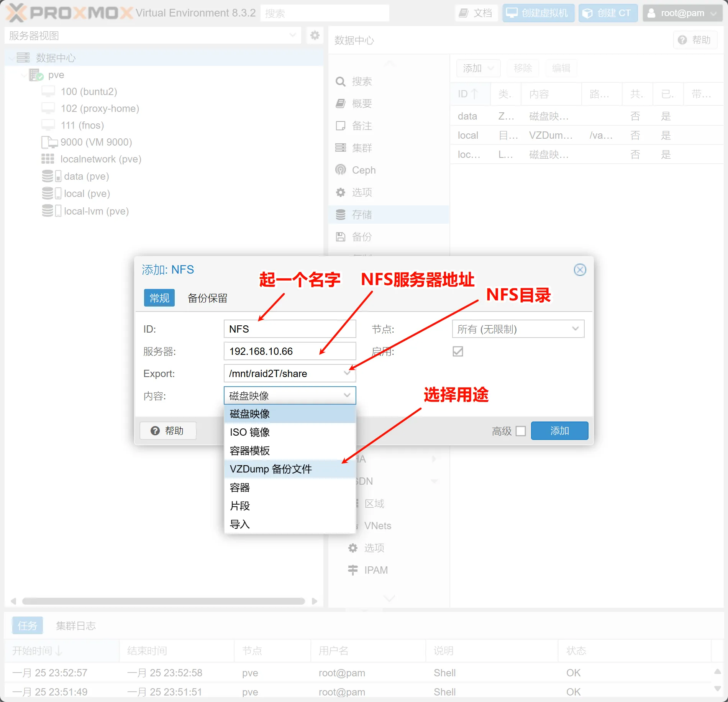Click the Ceph icon in side menu
The width and height of the screenshot is (728, 702).
[x=340, y=170]
